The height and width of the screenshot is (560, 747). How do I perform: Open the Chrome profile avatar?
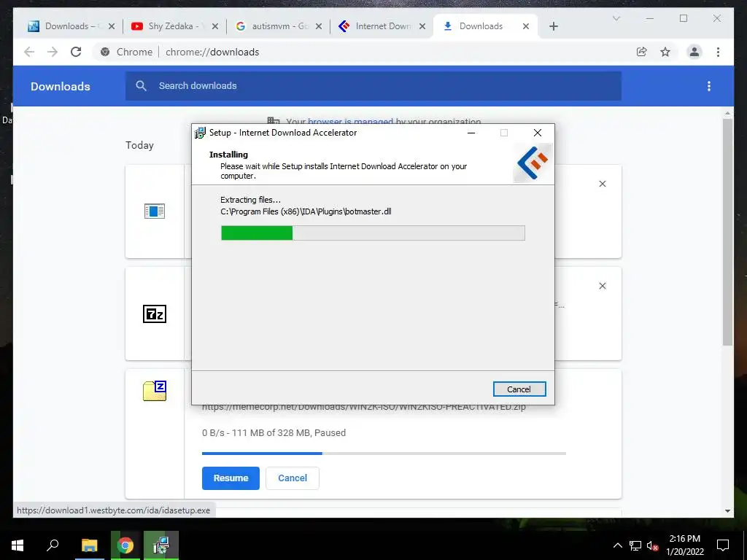point(694,52)
